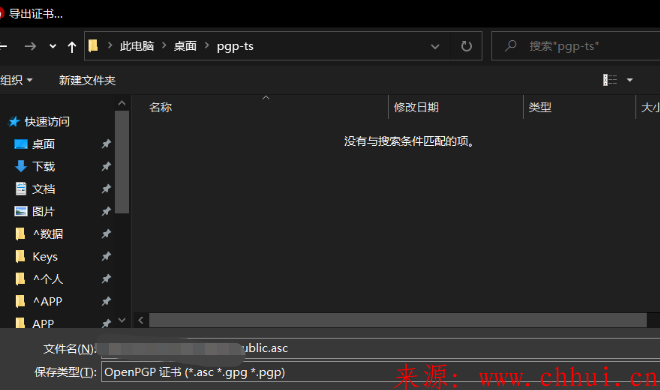This screenshot has width=660, height=390.
Task: Select 桌面 in the breadcrumb path
Action: coord(185,46)
